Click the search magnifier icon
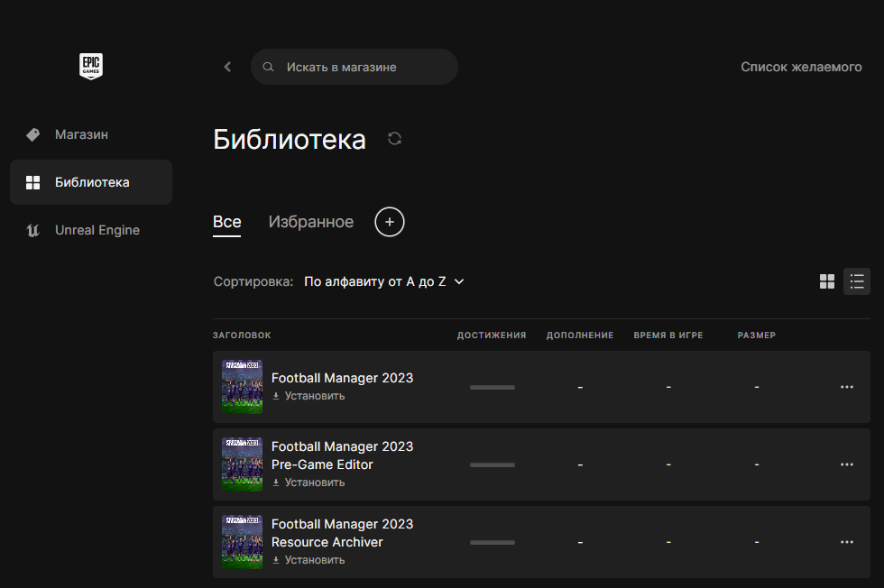This screenshot has height=588, width=884. [x=269, y=67]
